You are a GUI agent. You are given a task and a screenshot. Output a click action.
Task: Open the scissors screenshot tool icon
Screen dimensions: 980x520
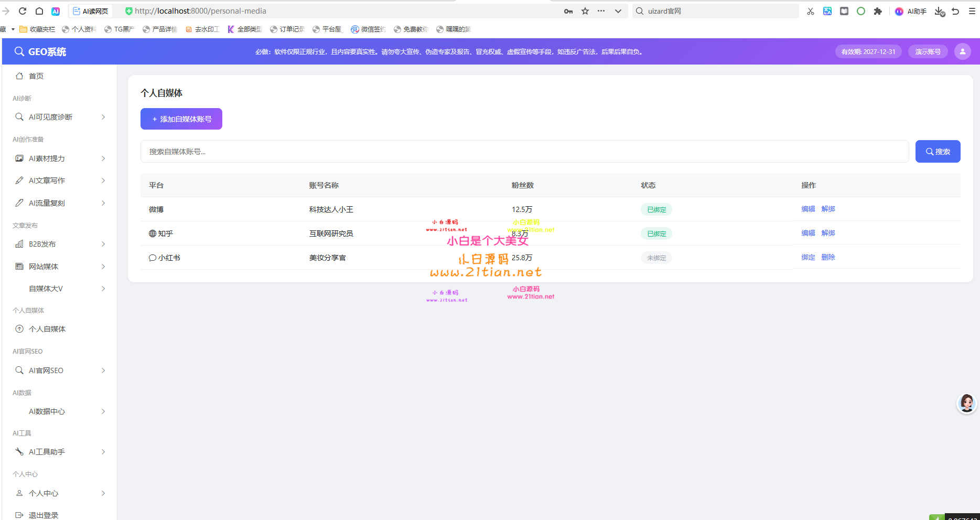(x=811, y=11)
